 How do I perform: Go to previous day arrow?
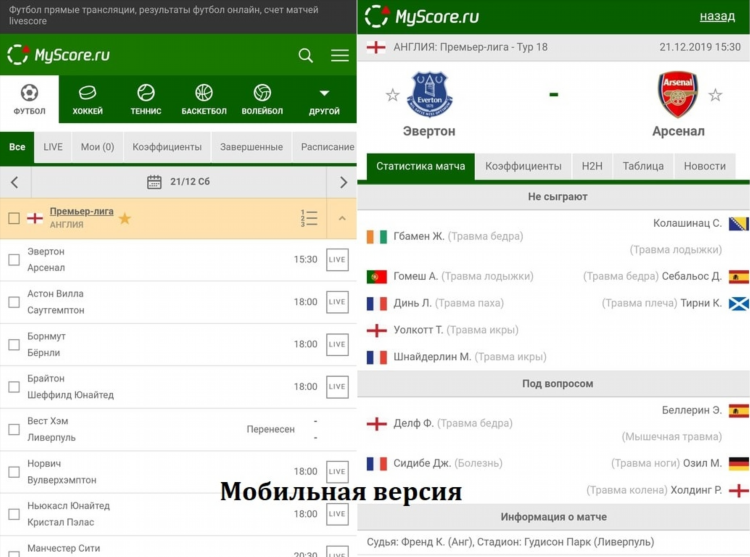point(15,182)
